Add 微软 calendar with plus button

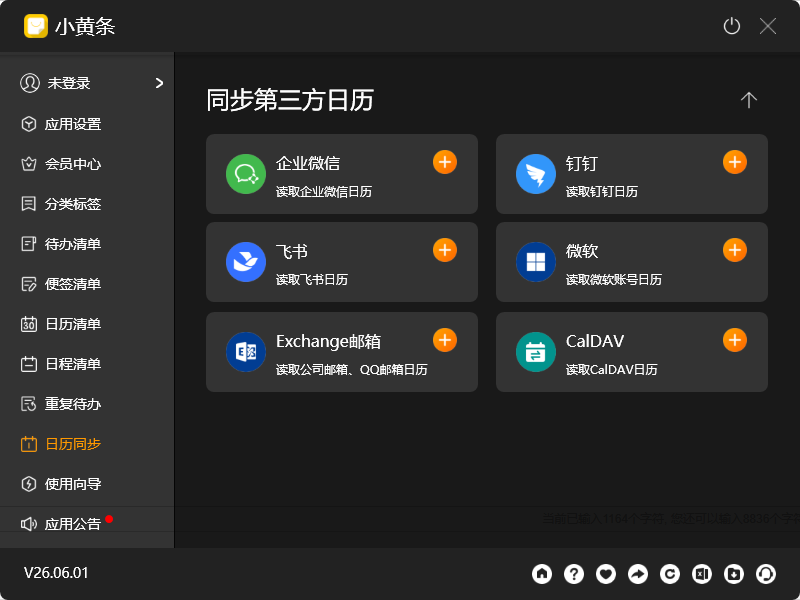point(735,250)
